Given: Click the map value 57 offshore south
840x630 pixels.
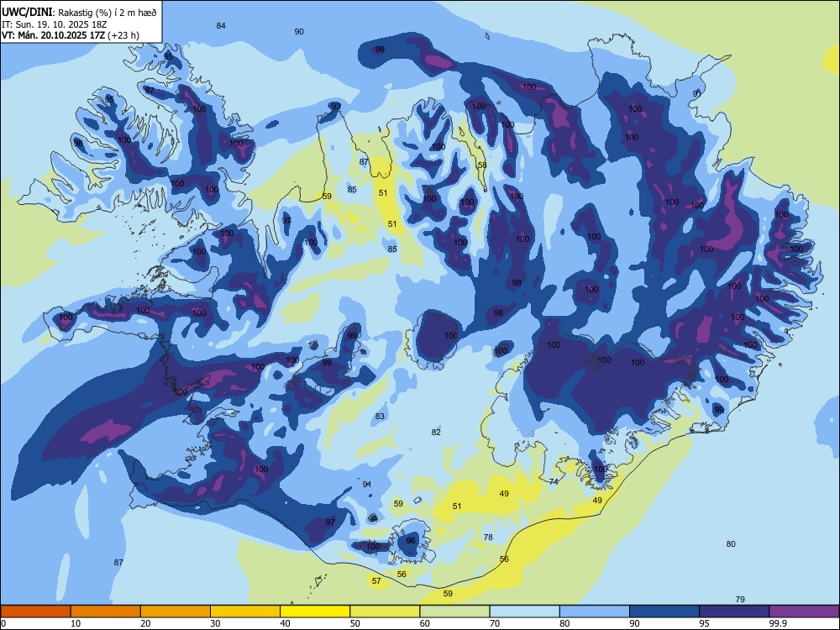Looking at the screenshot, I should pos(376,581).
